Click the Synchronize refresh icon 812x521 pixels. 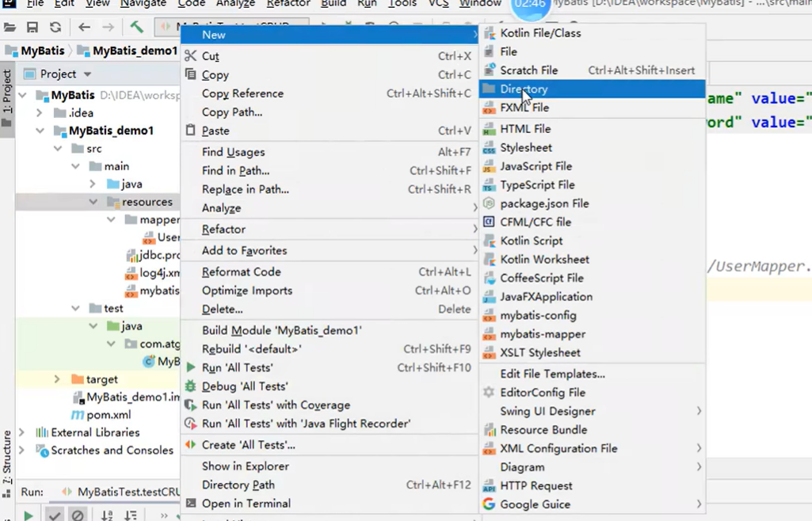55,27
